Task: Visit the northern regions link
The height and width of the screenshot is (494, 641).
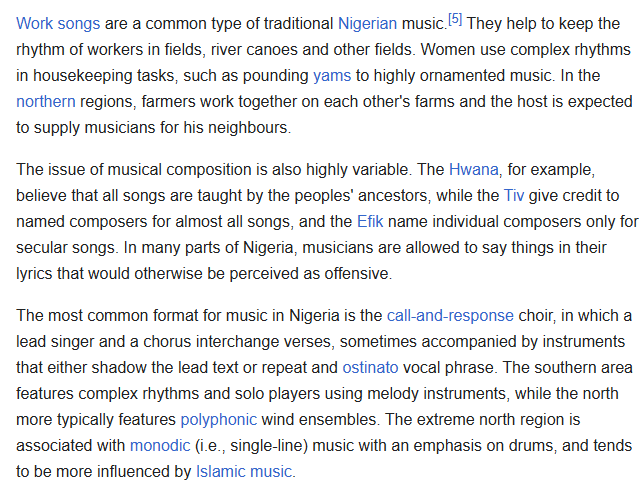Action: coord(46,101)
